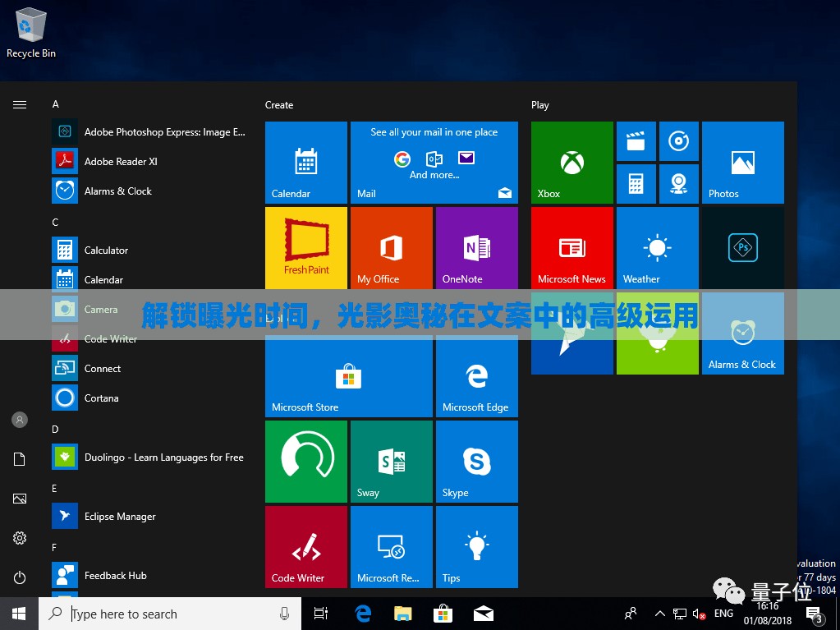Click the letter F header in app list

point(54,547)
